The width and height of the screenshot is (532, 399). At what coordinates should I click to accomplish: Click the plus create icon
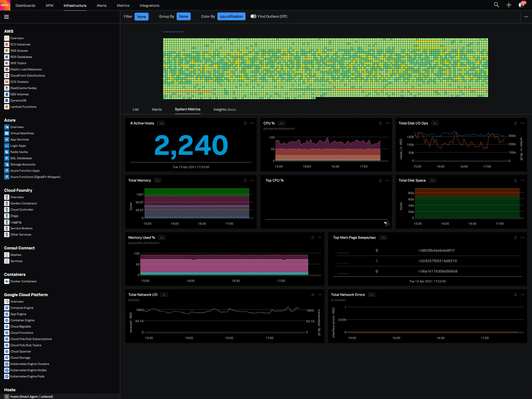(509, 5)
